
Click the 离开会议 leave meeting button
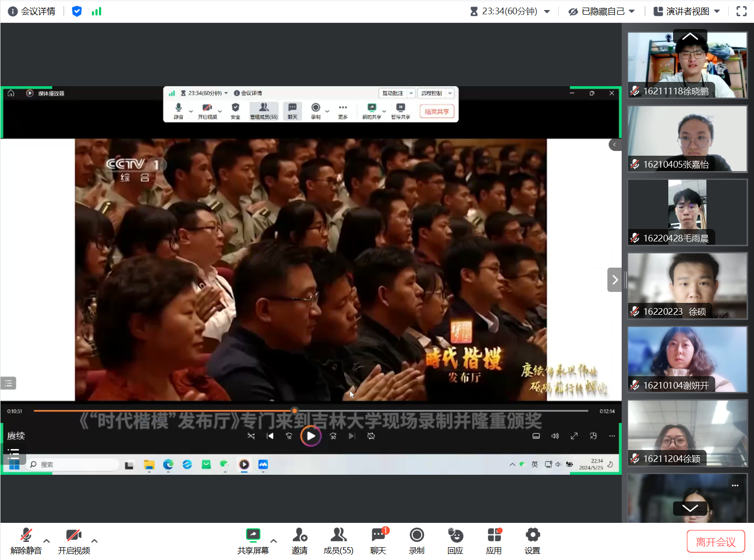point(715,542)
